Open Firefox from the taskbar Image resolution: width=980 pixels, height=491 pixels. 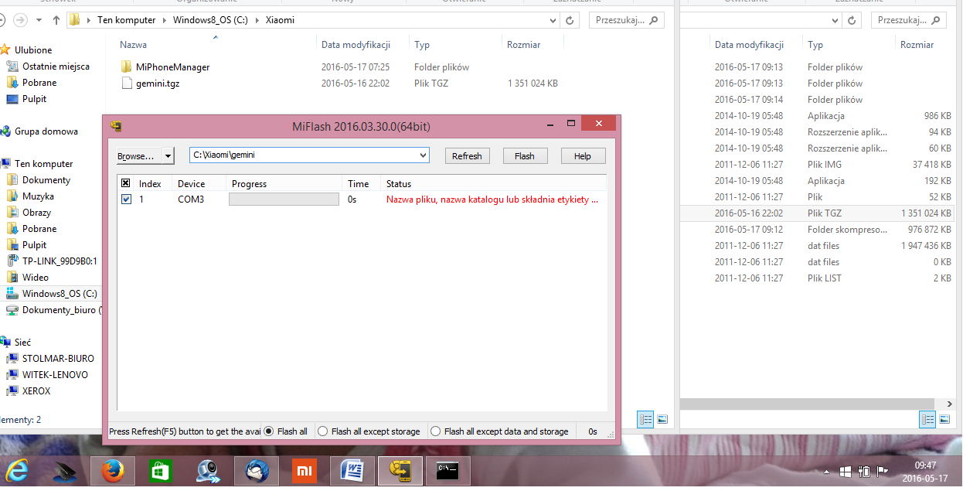click(113, 470)
